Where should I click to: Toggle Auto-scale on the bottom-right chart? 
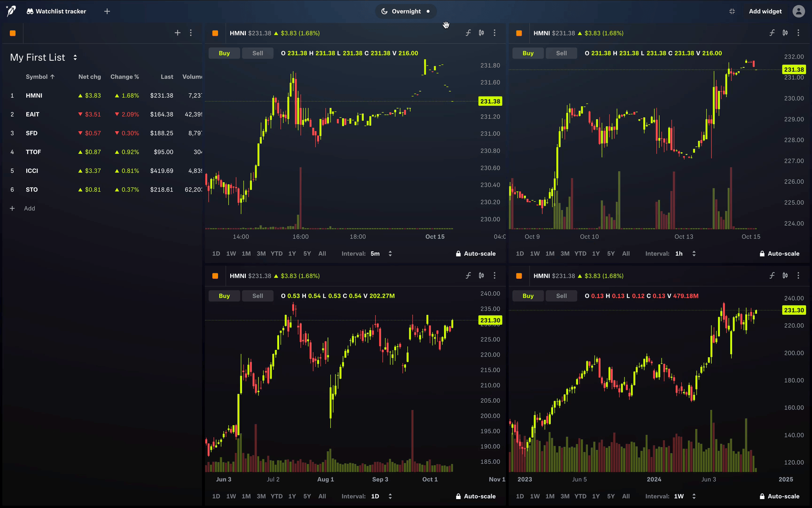(x=780, y=496)
